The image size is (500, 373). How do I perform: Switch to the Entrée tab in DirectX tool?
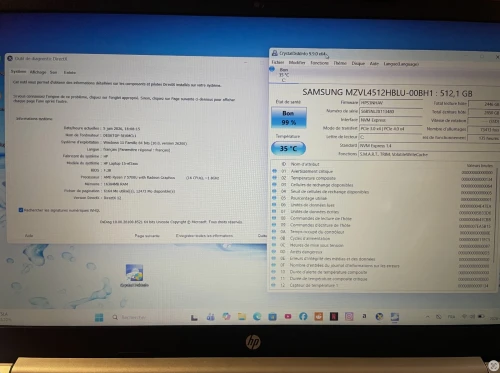(70, 72)
